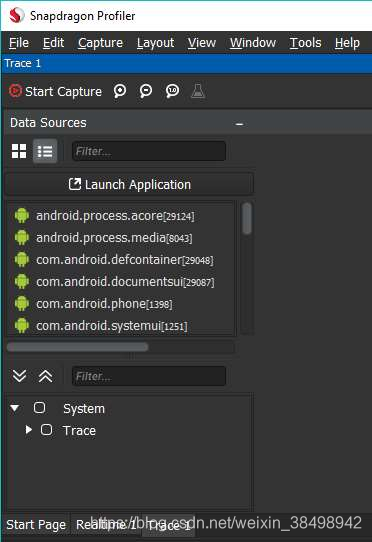Click Android icon beside android.process.media

(22, 237)
